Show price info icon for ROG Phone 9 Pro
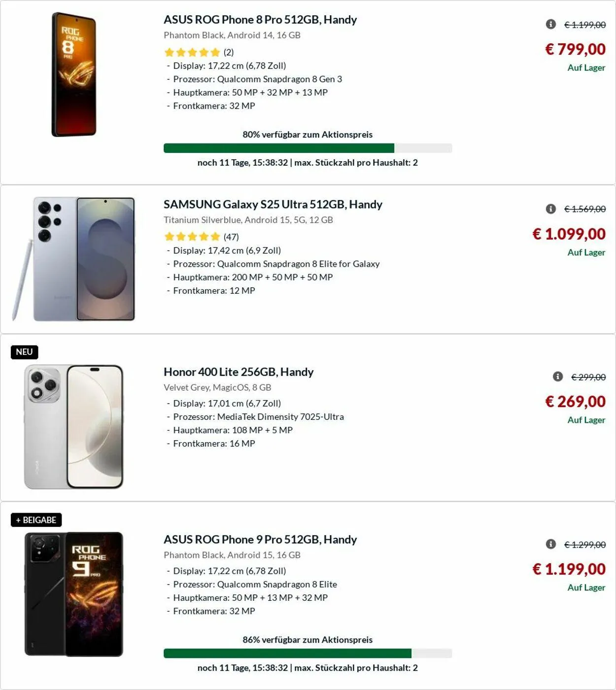This screenshot has width=616, height=690. 551,544
